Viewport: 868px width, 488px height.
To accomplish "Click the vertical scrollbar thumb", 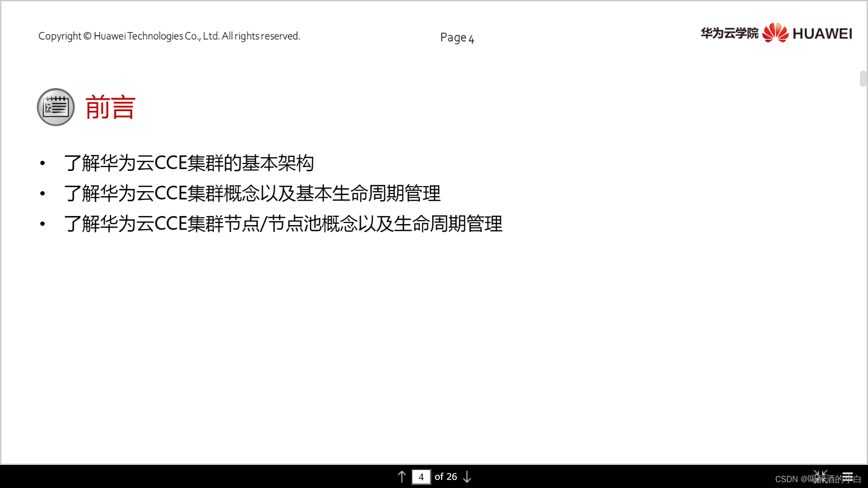I will [863, 79].
